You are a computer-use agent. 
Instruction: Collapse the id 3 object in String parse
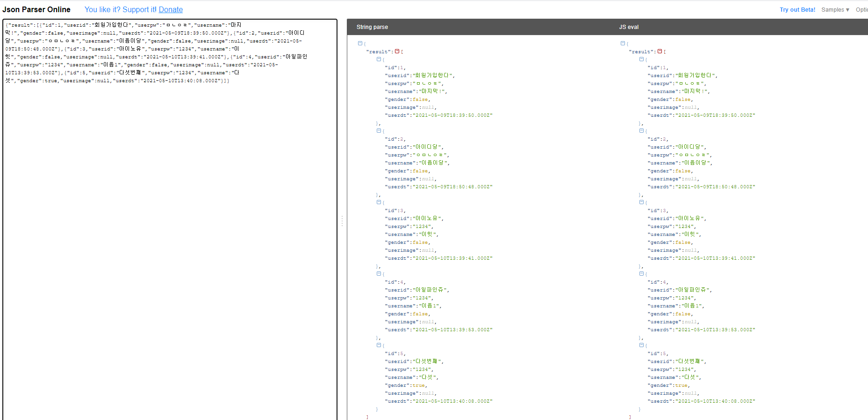point(379,202)
